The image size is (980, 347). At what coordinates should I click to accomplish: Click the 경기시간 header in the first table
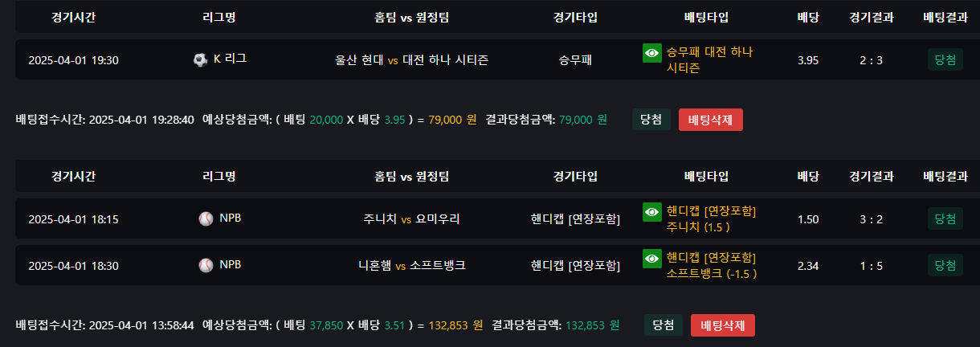click(73, 17)
